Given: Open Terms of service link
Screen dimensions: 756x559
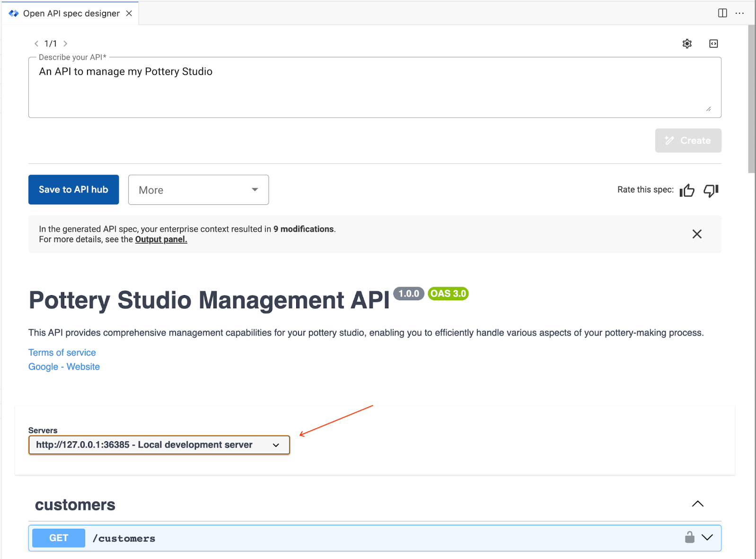Looking at the screenshot, I should click(x=62, y=352).
